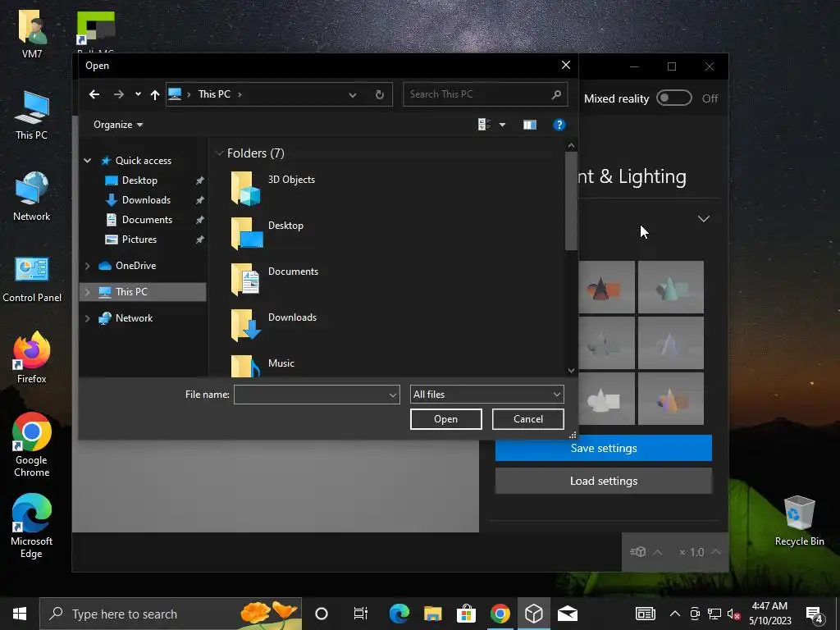
Task: Open Help with the blue question mark
Action: (x=559, y=125)
